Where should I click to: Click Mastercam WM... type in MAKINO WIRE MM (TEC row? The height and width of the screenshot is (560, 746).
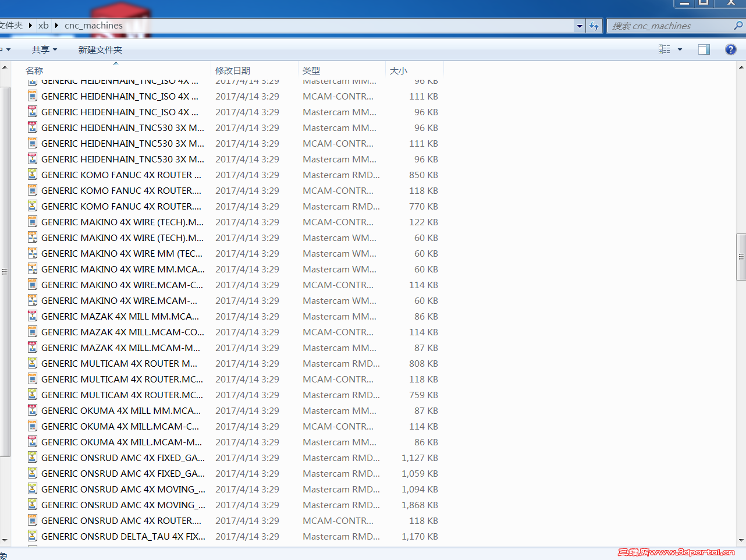click(339, 253)
